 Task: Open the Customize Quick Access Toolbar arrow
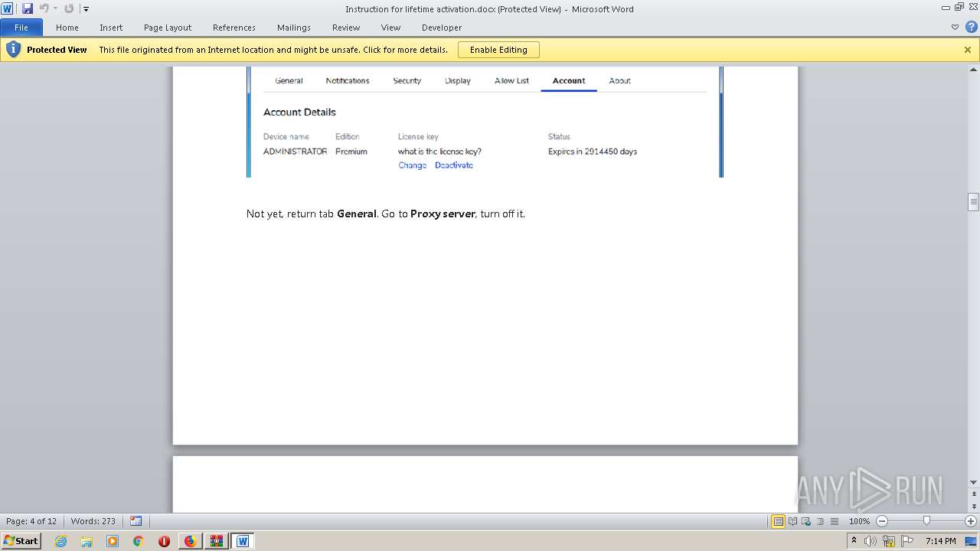(x=86, y=9)
